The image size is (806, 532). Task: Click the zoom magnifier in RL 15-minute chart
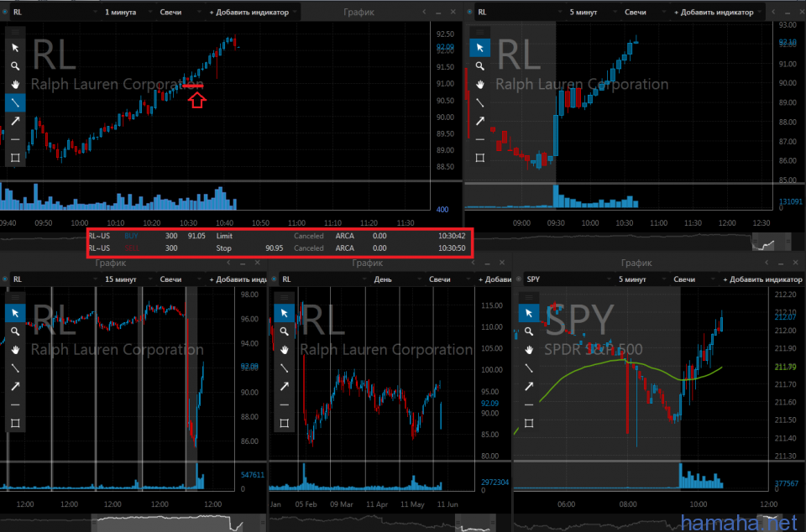click(x=15, y=331)
